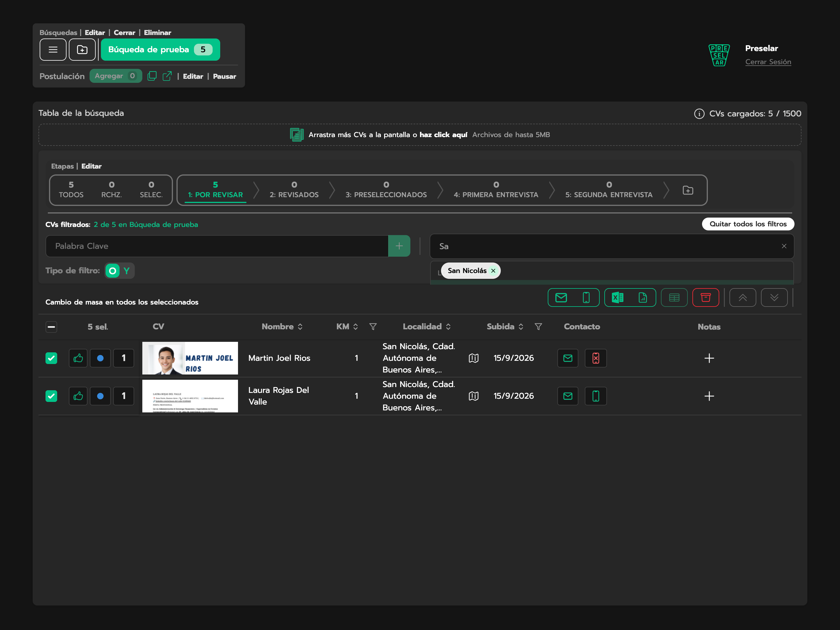Viewport: 840px width, 630px height.
Task: Switch filter type toggle to Y
Action: (127, 271)
